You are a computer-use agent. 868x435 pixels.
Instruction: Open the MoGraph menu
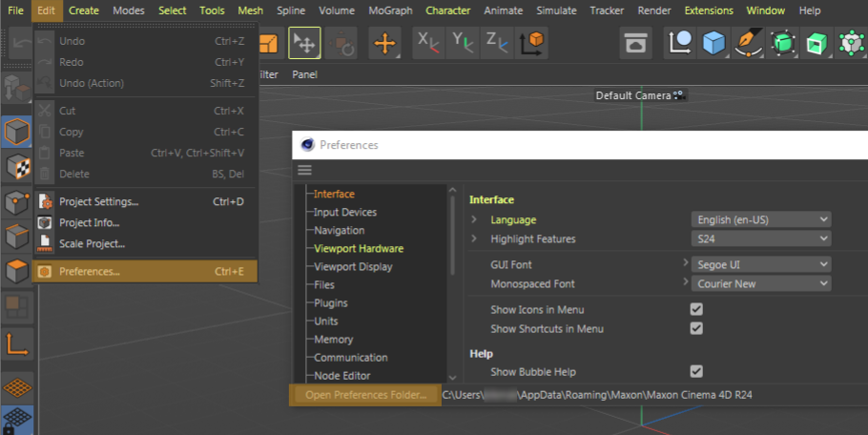(390, 10)
